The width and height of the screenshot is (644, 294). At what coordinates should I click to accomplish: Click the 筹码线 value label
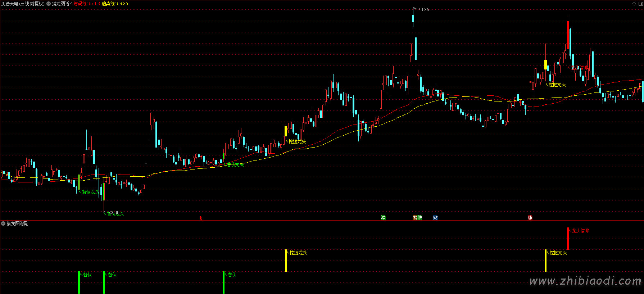pos(87,4)
